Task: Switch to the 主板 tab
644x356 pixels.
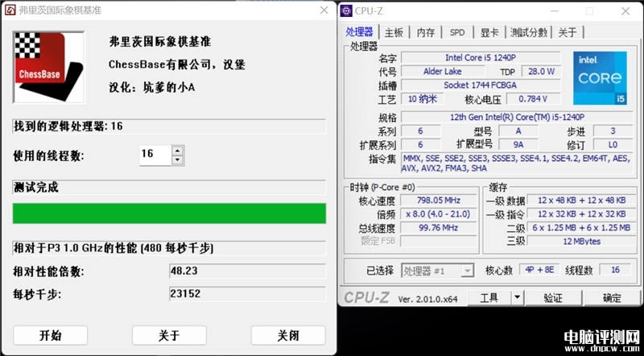Action: (394, 32)
